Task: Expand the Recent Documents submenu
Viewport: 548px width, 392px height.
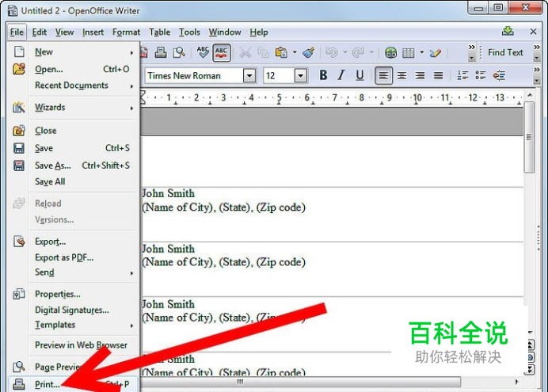Action: click(74, 86)
